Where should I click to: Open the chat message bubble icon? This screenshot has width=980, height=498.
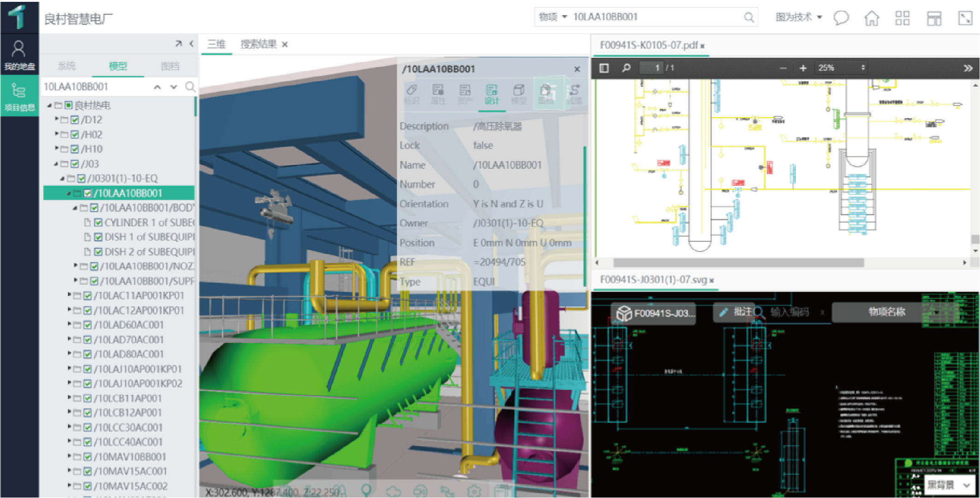pos(841,18)
